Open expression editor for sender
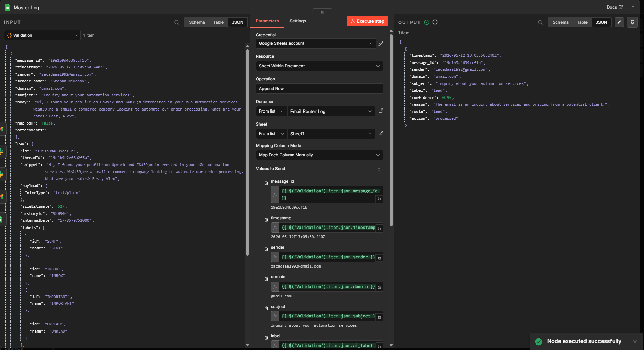644x350 pixels. point(379,258)
